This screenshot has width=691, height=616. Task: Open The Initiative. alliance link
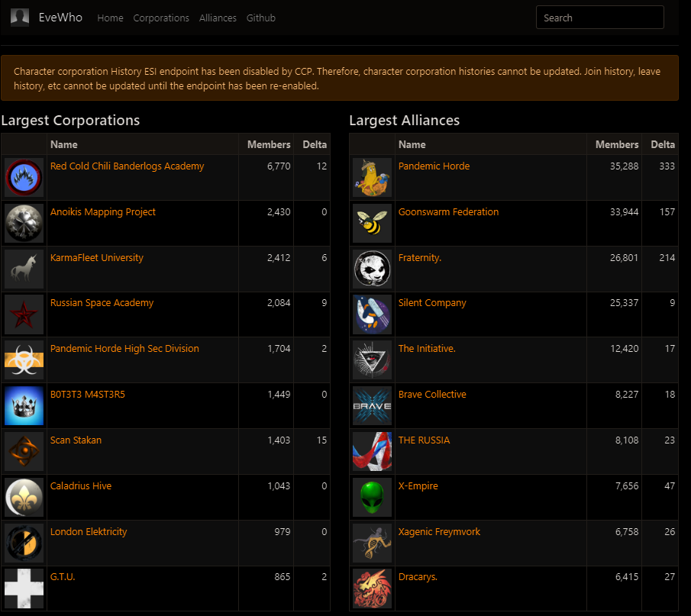click(427, 349)
